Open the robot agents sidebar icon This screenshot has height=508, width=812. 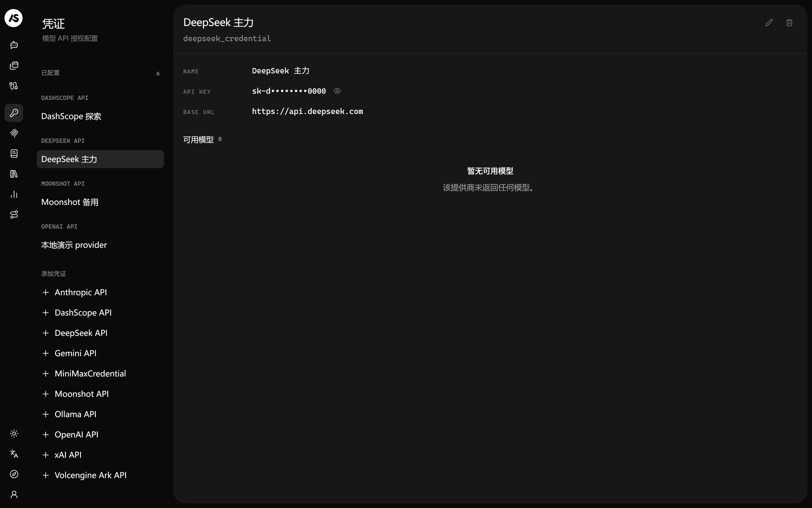pyautogui.click(x=14, y=45)
